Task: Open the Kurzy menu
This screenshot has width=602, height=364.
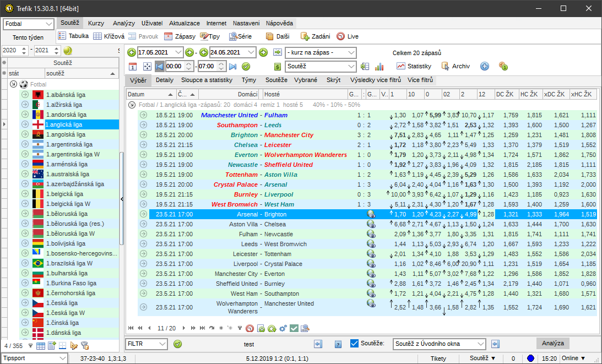Action: click(96, 23)
